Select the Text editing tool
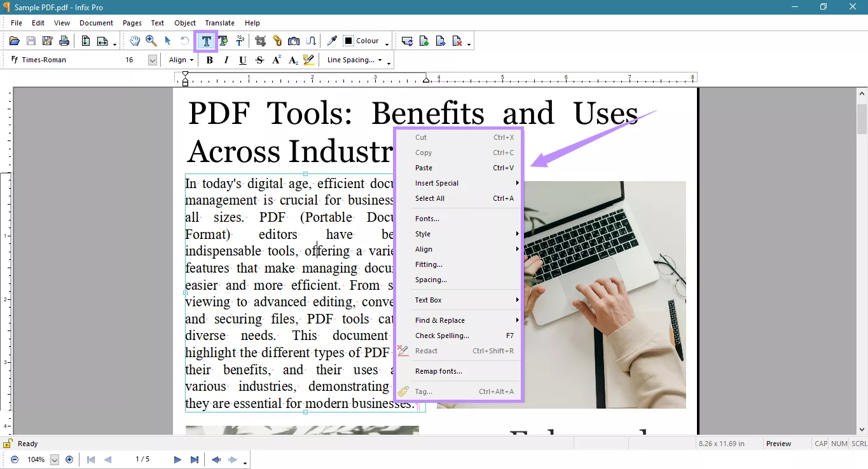The image size is (868, 469). [x=206, y=41]
